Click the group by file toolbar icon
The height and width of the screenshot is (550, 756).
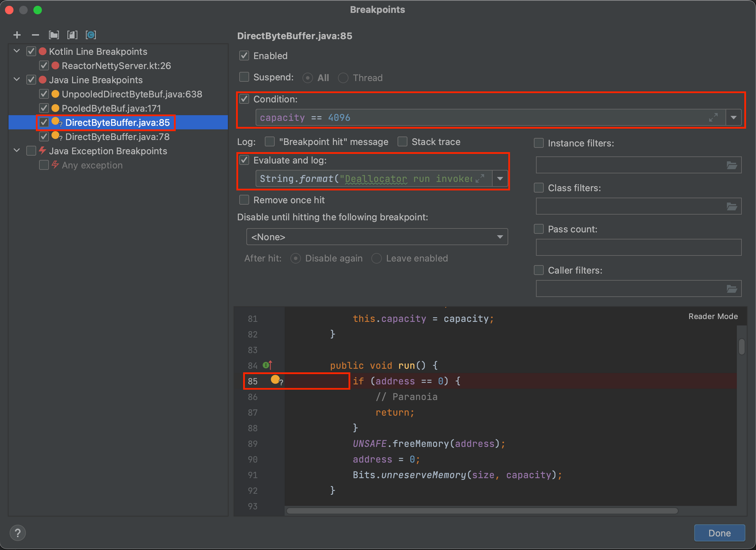coord(72,35)
